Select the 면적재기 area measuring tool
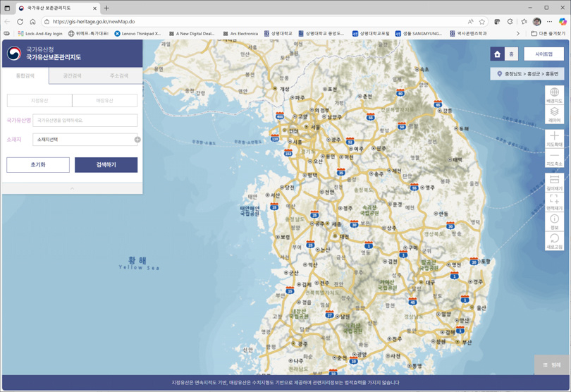 click(x=554, y=202)
